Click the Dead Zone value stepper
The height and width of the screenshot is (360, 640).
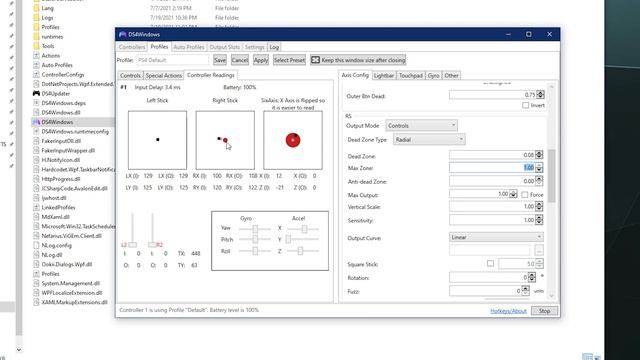539,155
